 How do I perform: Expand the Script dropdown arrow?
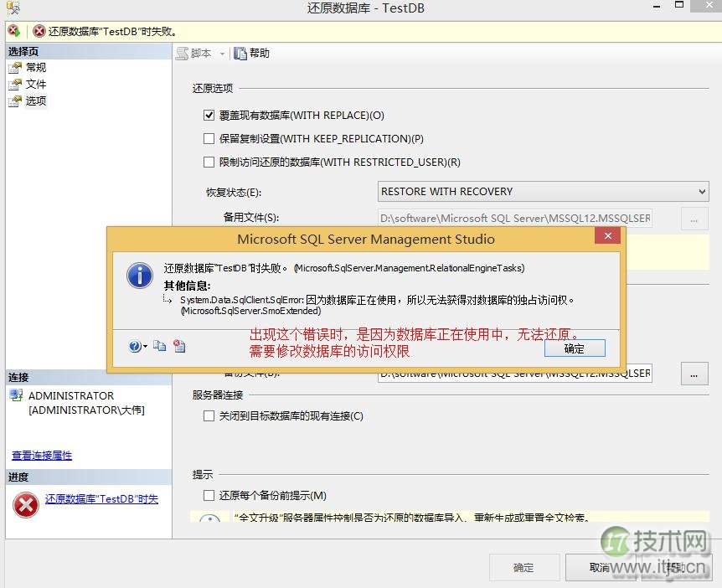(x=222, y=54)
